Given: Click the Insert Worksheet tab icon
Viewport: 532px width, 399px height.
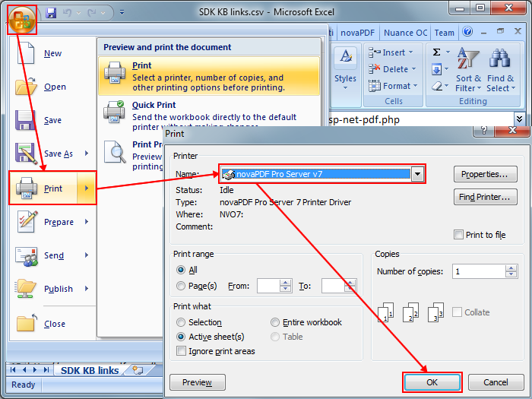Looking at the screenshot, I should click(x=138, y=370).
